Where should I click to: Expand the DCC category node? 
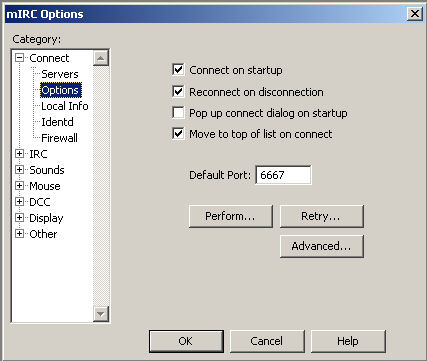pyautogui.click(x=19, y=202)
